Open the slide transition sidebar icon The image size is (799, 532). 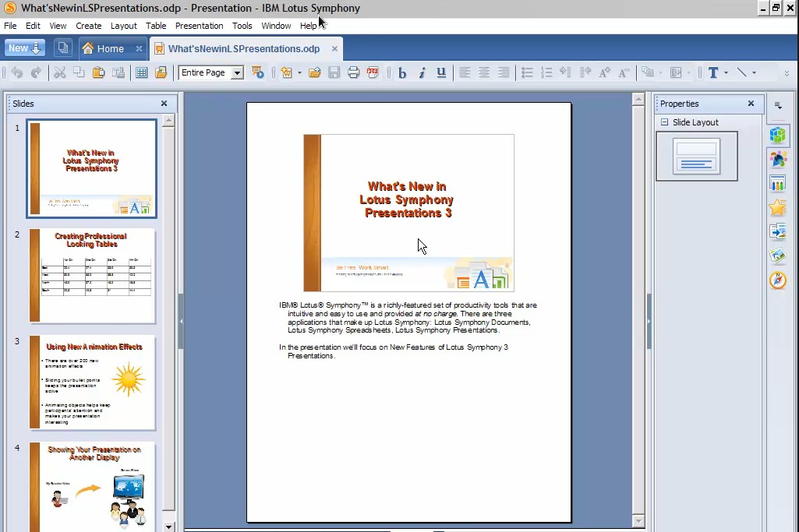point(778,231)
